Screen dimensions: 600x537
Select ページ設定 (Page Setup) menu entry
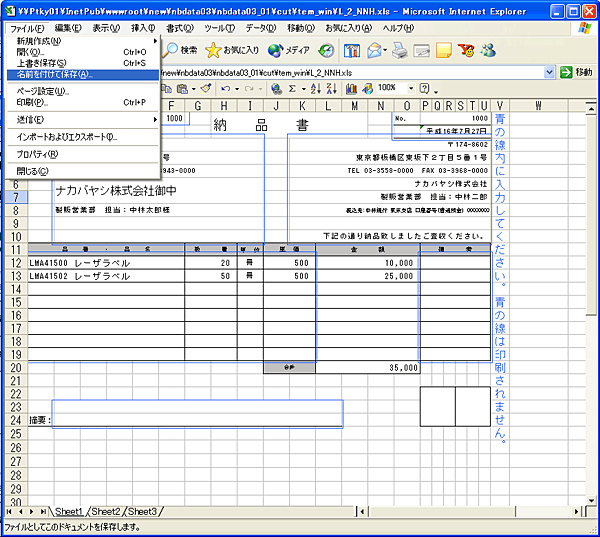coord(42,91)
